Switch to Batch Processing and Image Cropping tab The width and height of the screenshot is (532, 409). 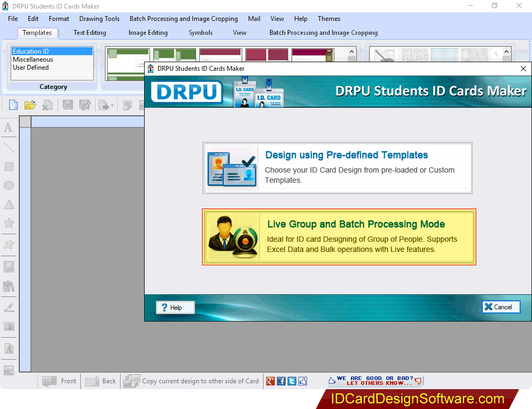click(324, 33)
